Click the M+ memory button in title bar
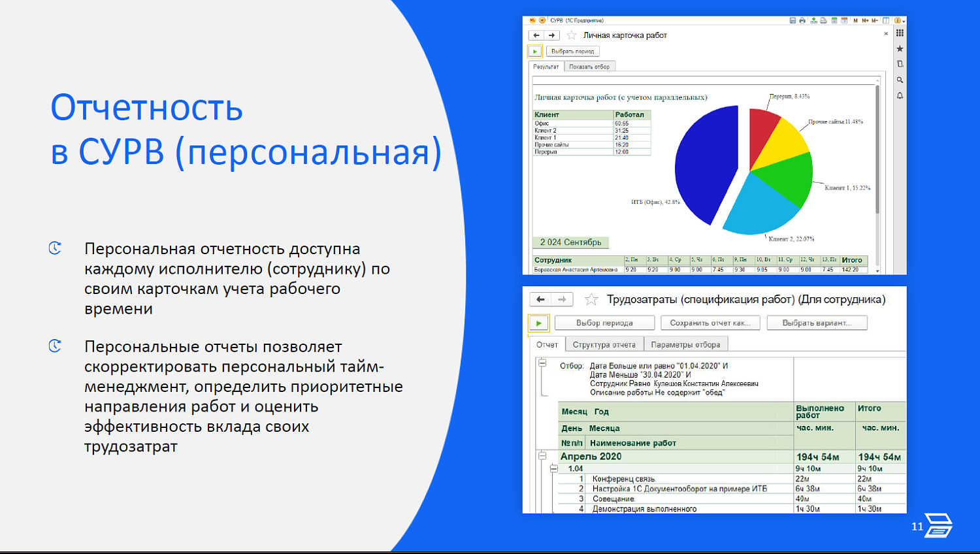980x554 pixels. (866, 20)
